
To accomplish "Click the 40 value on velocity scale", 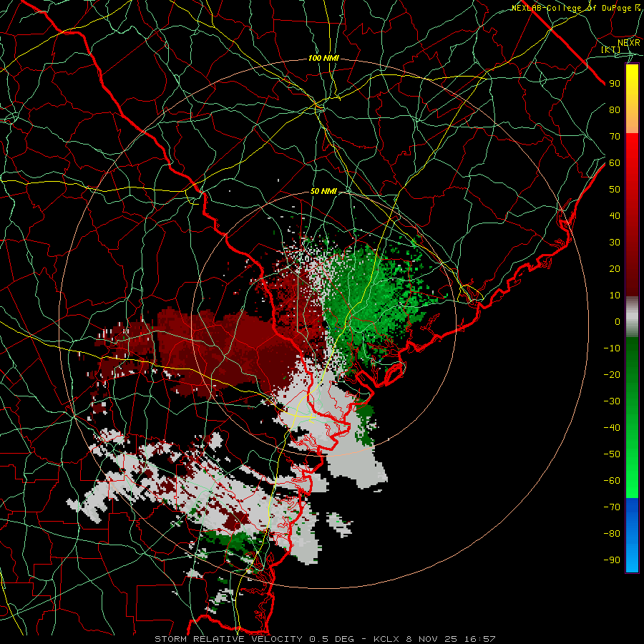I will (615, 216).
